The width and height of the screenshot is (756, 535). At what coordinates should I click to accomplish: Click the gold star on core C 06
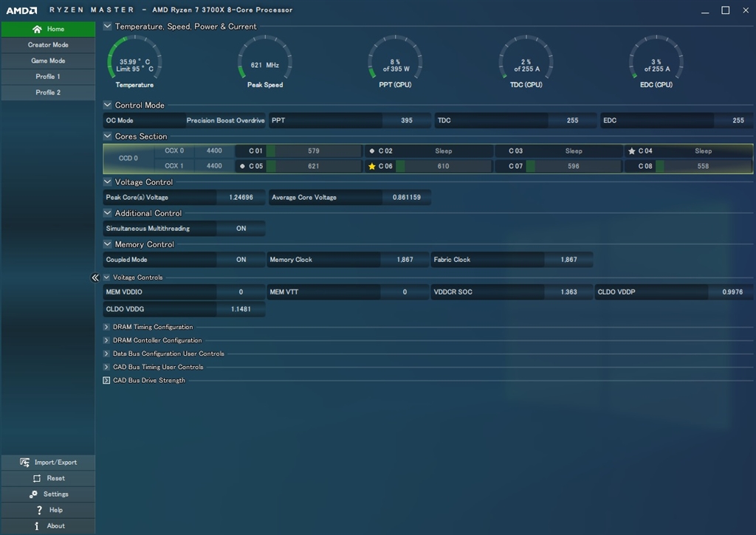[x=372, y=166]
